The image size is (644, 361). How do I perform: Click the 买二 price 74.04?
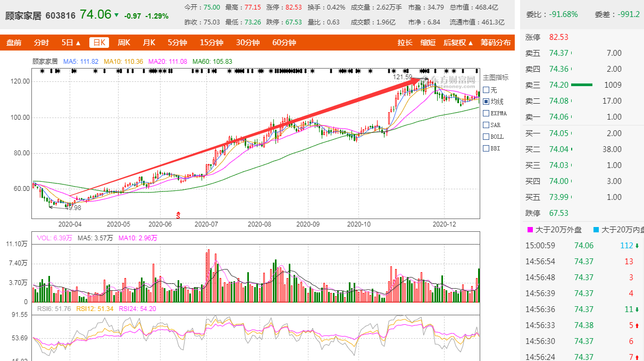point(559,149)
